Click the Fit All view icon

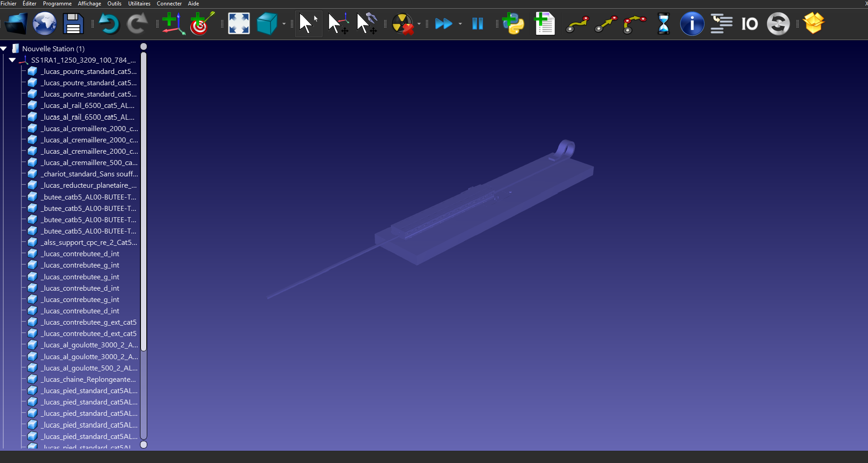pos(239,24)
